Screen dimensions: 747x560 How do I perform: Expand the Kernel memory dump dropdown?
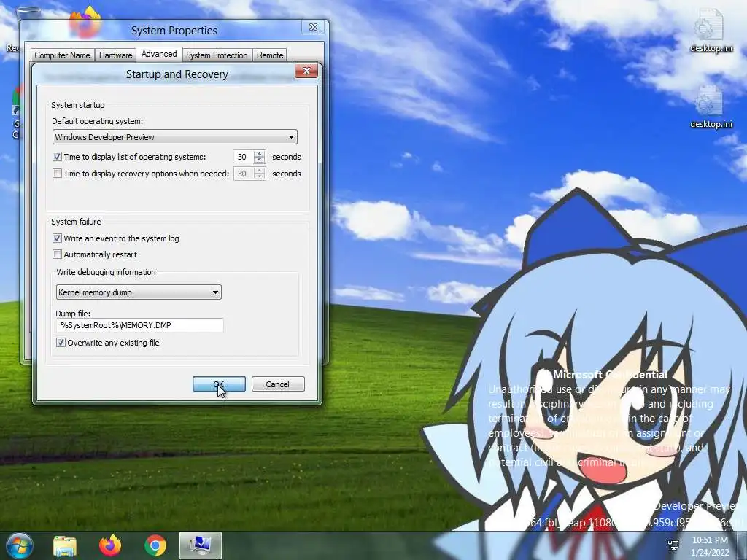click(139, 292)
